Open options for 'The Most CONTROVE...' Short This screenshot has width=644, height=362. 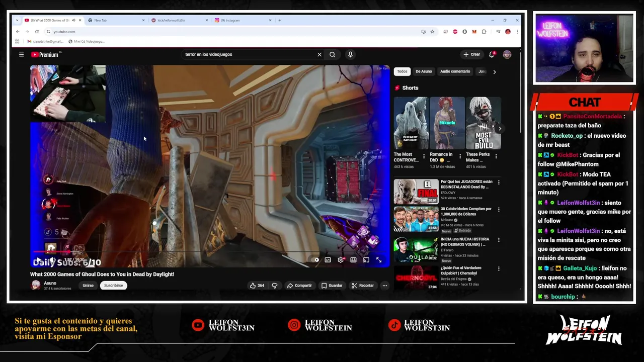tap(424, 156)
